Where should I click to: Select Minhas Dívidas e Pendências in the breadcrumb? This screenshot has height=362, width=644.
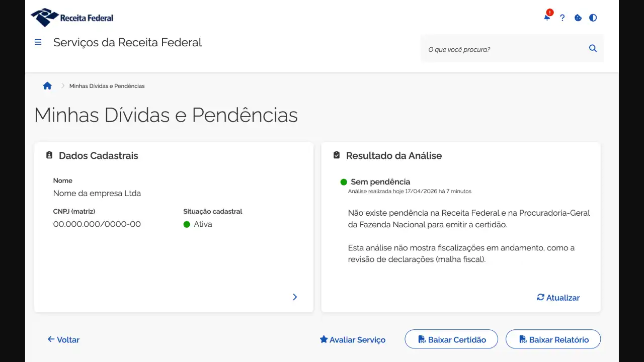tap(107, 86)
